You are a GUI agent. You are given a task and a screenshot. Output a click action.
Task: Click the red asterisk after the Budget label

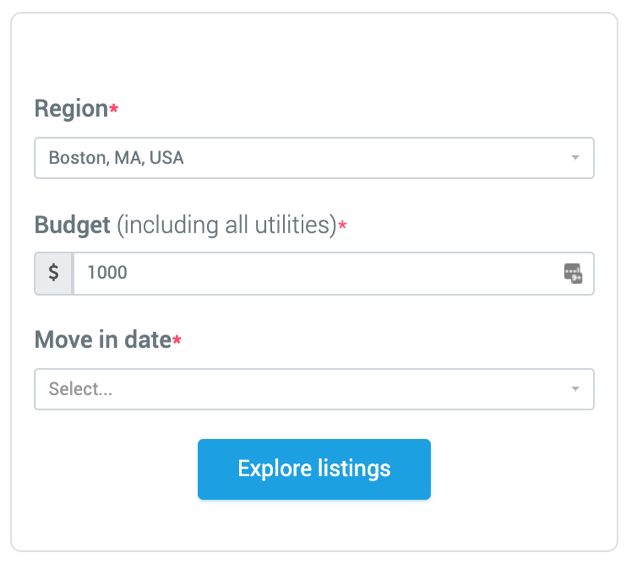343,225
